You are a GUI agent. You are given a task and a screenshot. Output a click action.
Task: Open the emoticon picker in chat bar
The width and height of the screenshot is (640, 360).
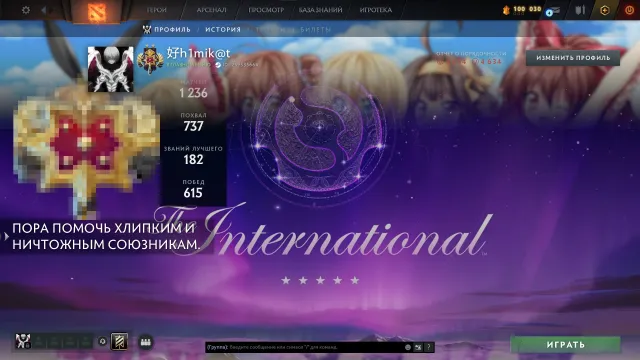coord(408,347)
